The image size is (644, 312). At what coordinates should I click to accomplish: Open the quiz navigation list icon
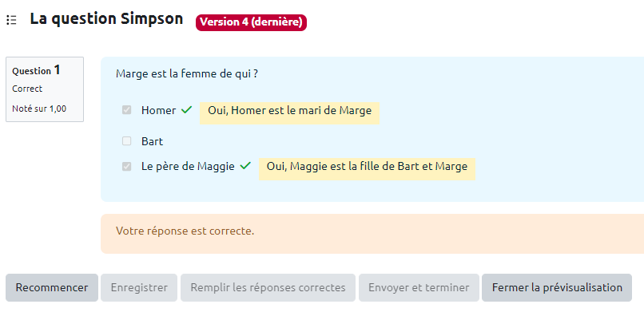pos(11,20)
